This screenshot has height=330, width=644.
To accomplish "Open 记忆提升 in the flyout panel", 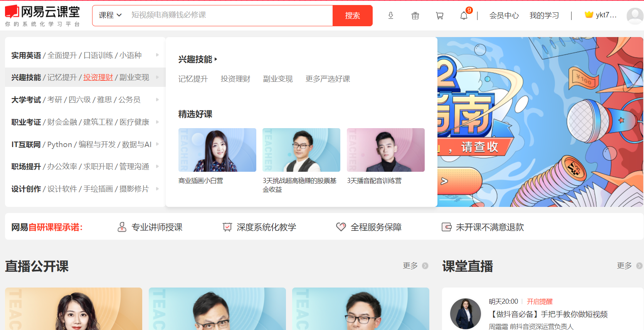I will [193, 79].
